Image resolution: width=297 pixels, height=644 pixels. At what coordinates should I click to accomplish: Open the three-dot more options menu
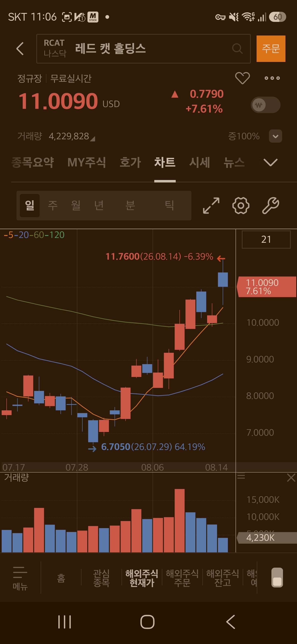272,78
